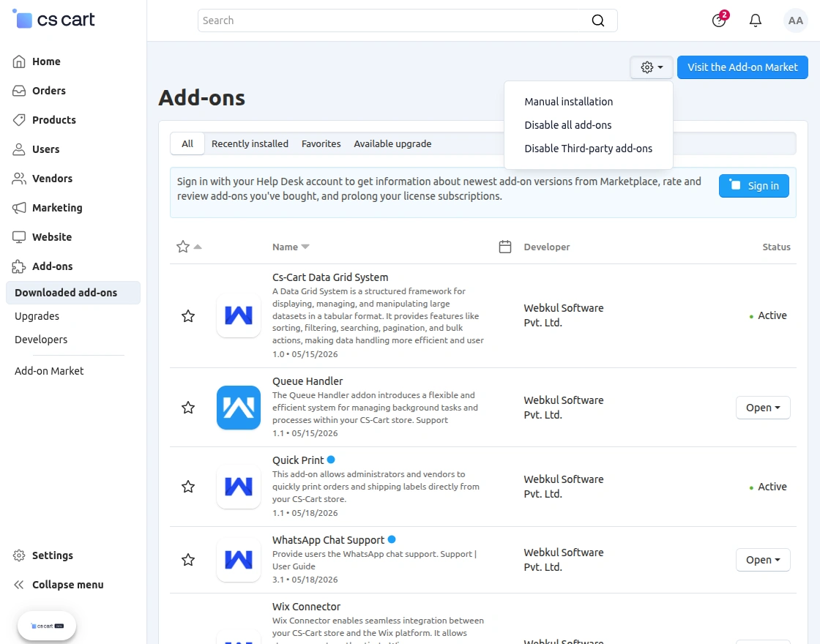
Task: Open the Queue Handler add-on title
Action: tap(307, 381)
